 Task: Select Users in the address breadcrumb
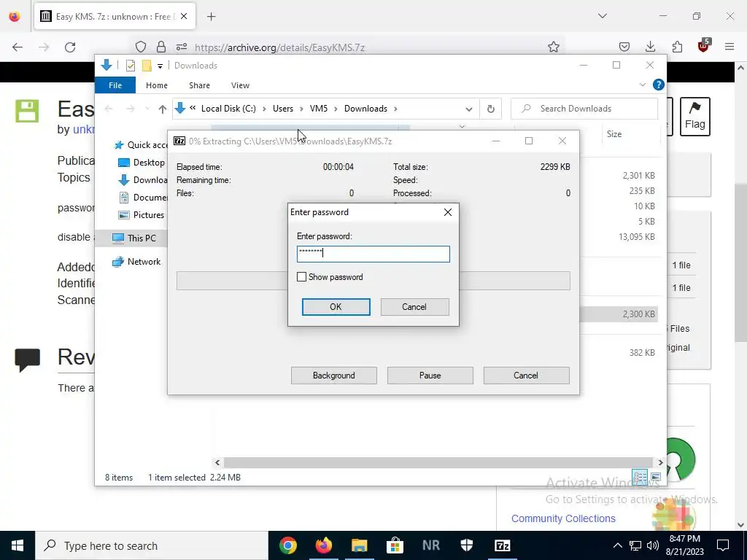pos(283,109)
